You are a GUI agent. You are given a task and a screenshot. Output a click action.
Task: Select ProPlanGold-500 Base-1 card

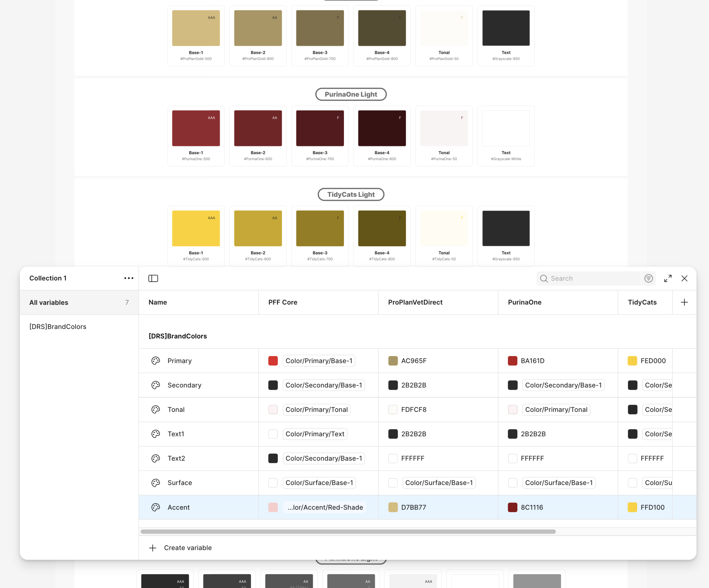click(x=196, y=35)
